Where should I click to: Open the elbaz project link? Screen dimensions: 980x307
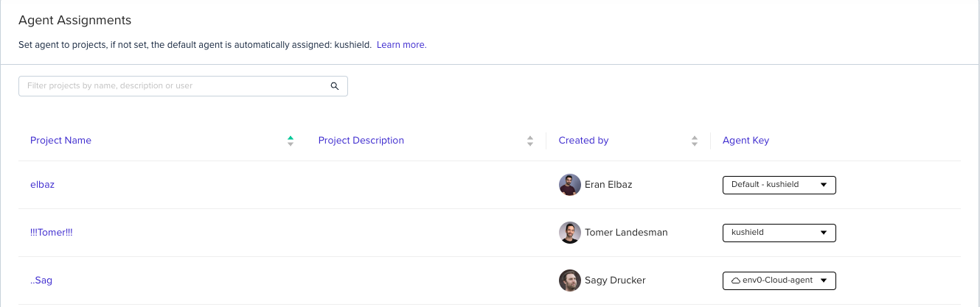pos(42,185)
